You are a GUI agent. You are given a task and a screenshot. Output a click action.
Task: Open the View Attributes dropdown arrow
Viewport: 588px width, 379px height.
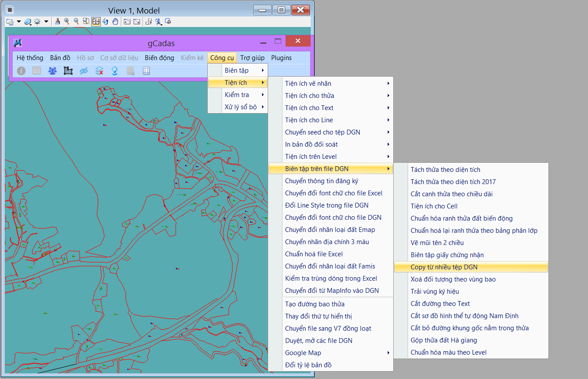point(19,21)
